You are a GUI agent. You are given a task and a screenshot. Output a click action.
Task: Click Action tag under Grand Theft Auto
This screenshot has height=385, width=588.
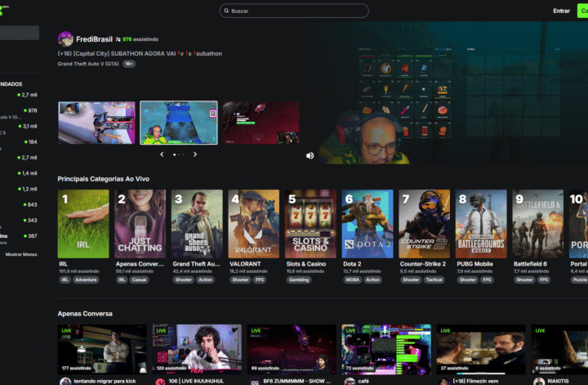(x=205, y=280)
